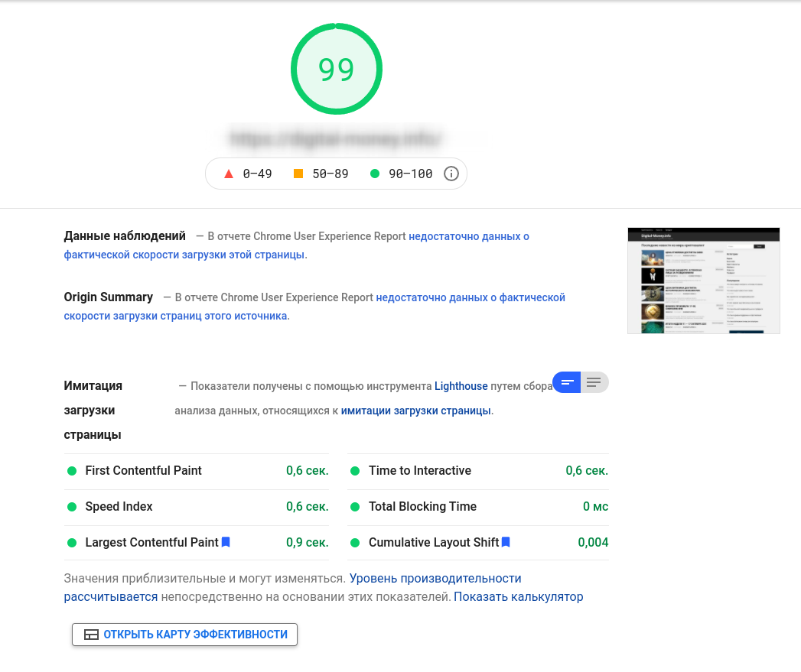Screen dimensions: 801x672
Task: Click the performance score gauge showing 99
Action: pos(337,69)
